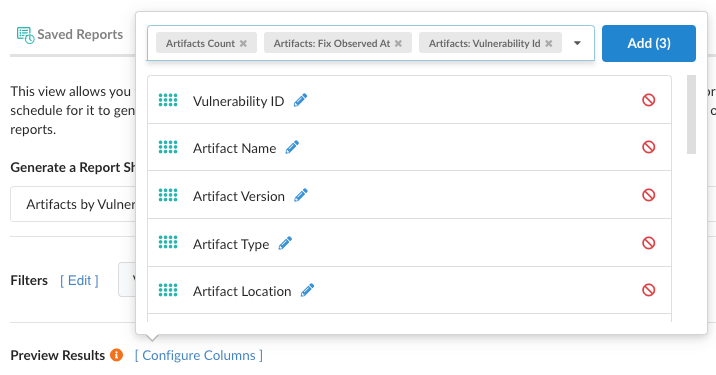
Task: Click the Add (3) button
Action: (x=648, y=43)
